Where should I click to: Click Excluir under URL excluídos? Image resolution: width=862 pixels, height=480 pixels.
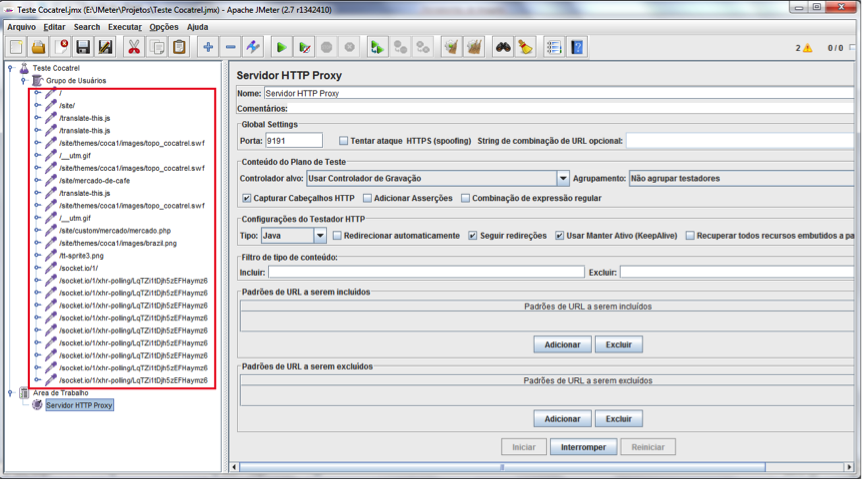point(618,419)
